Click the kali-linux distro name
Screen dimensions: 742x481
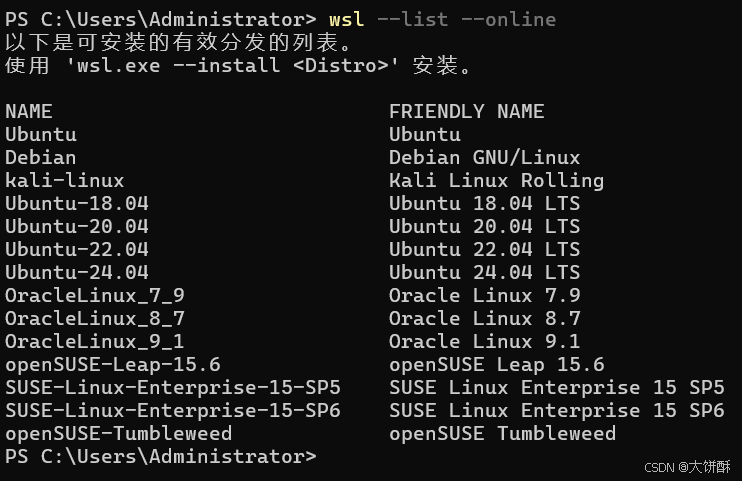pyautogui.click(x=64, y=180)
